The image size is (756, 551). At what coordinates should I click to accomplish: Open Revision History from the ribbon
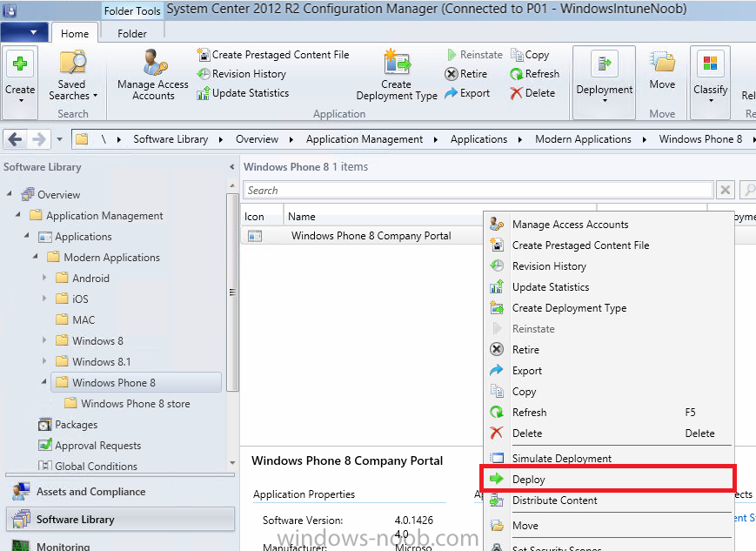(x=242, y=74)
